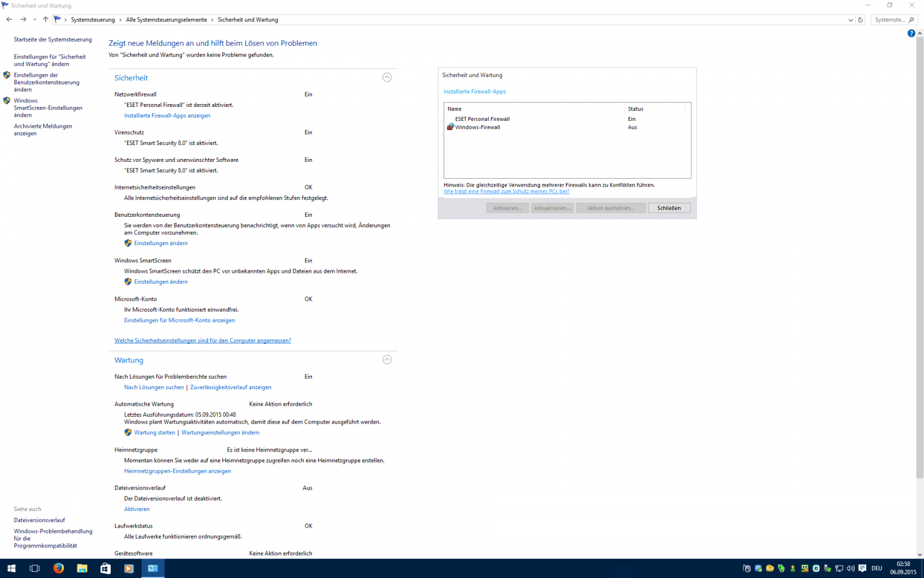Open the address bar history dropdown
This screenshot has width=924, height=578.
pyautogui.click(x=851, y=20)
